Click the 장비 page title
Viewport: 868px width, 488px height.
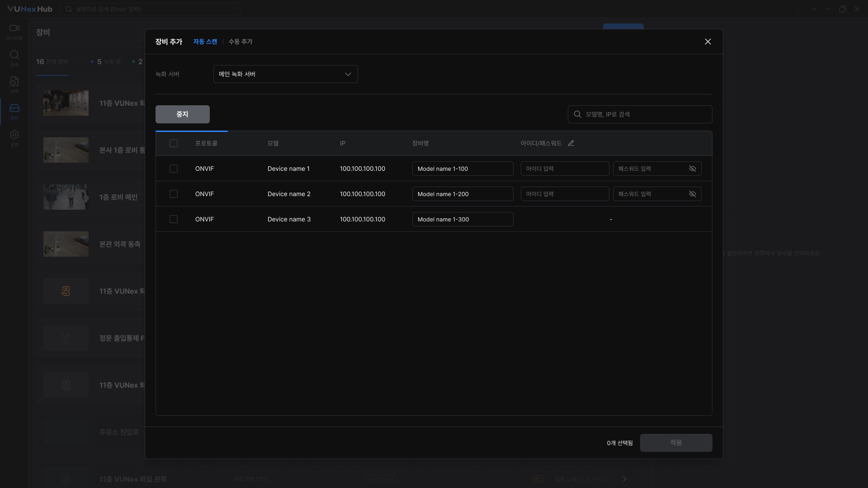43,32
